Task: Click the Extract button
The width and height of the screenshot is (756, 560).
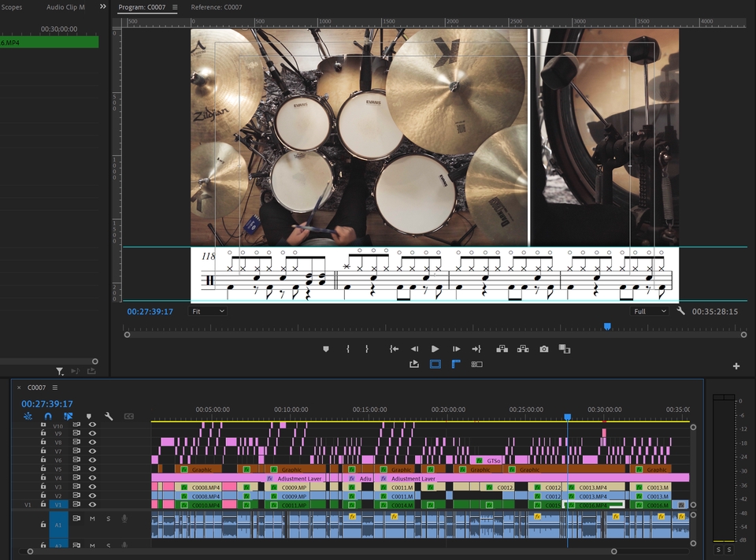Action: (523, 349)
